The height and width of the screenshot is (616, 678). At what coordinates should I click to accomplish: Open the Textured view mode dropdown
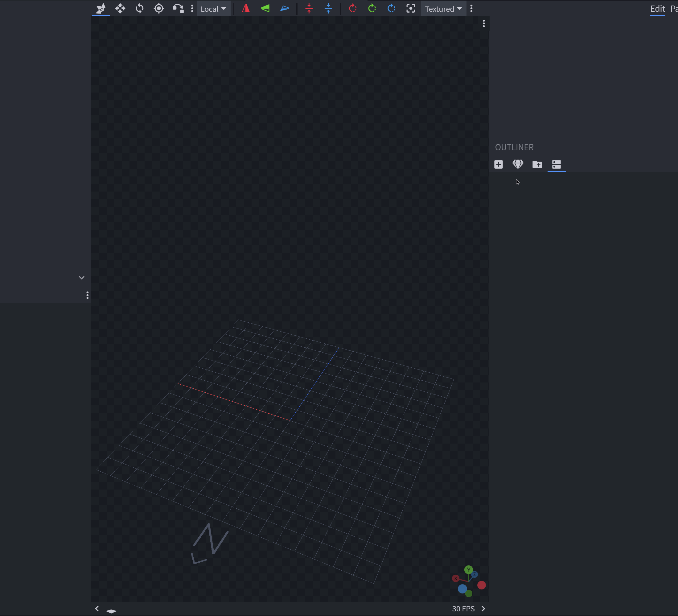(x=443, y=8)
